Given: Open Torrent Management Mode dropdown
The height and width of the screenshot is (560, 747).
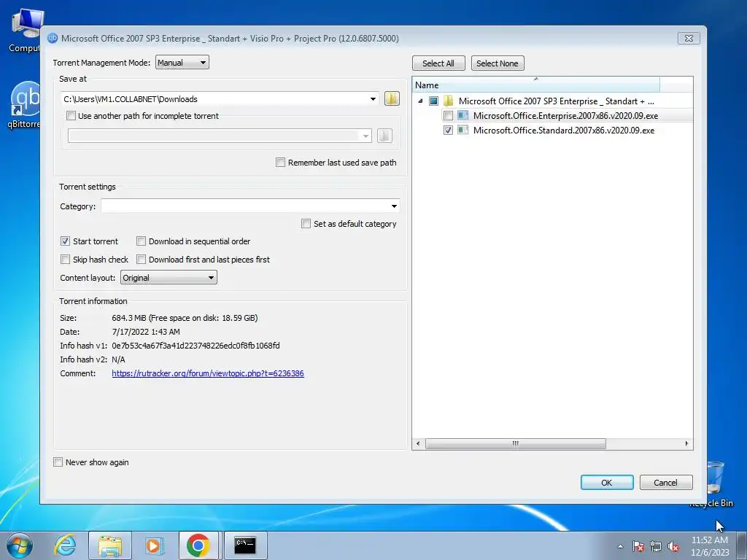Looking at the screenshot, I should click(x=182, y=63).
